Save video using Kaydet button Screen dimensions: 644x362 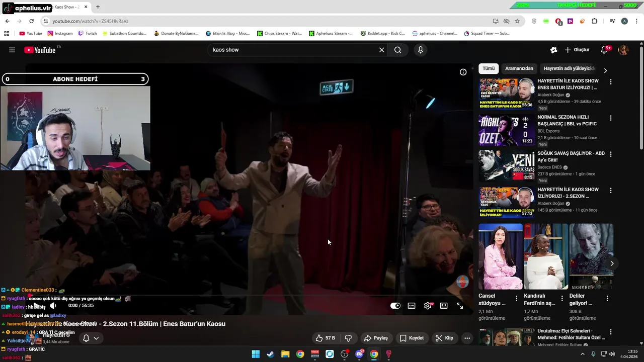click(x=412, y=338)
